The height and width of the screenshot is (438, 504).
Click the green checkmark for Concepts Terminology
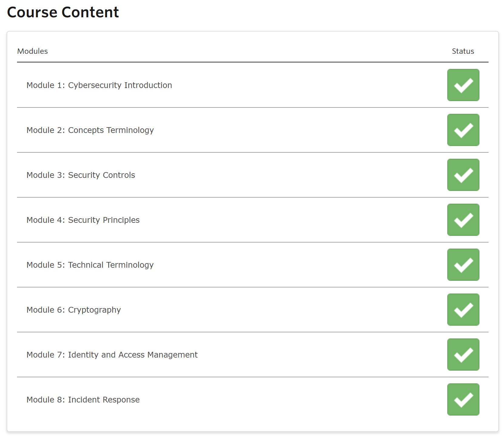pyautogui.click(x=463, y=130)
